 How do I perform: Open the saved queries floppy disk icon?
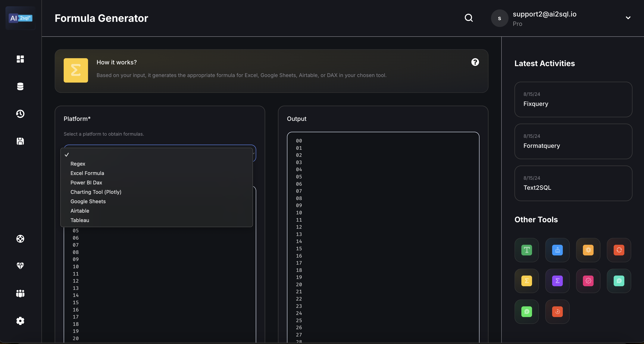[x=20, y=141]
